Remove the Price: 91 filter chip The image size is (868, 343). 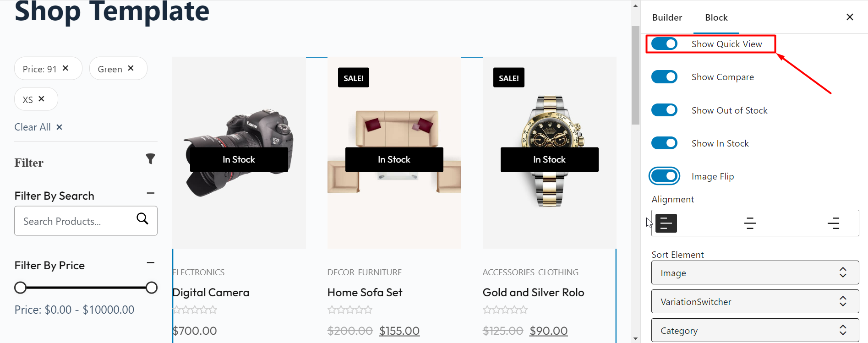coord(66,68)
